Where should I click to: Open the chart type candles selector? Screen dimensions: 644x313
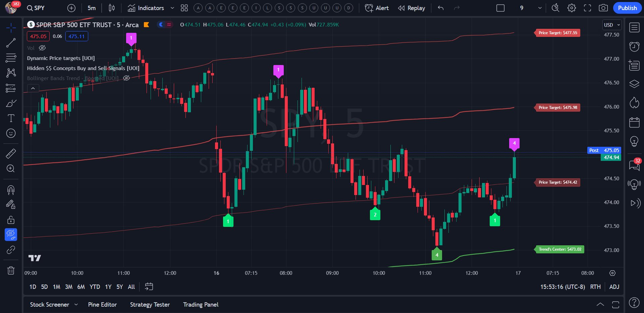point(112,8)
